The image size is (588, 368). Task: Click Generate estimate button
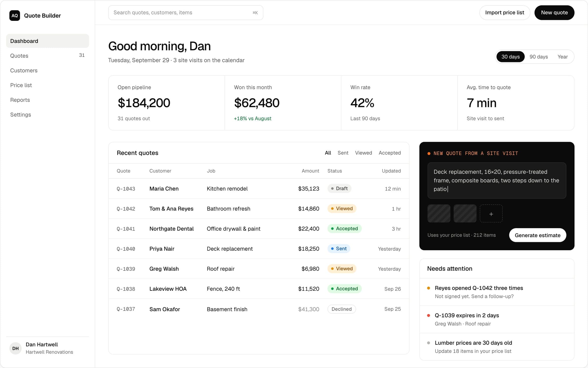(x=538, y=235)
